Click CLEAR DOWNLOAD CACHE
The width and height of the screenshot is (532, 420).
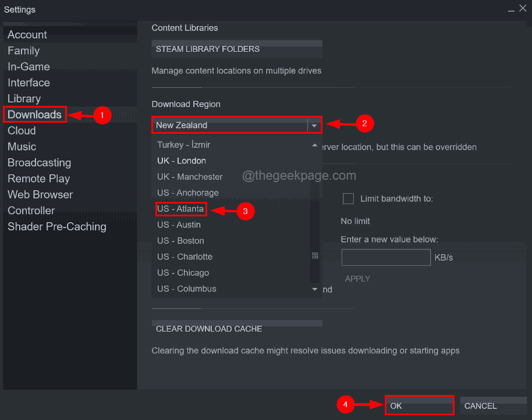[237, 329]
